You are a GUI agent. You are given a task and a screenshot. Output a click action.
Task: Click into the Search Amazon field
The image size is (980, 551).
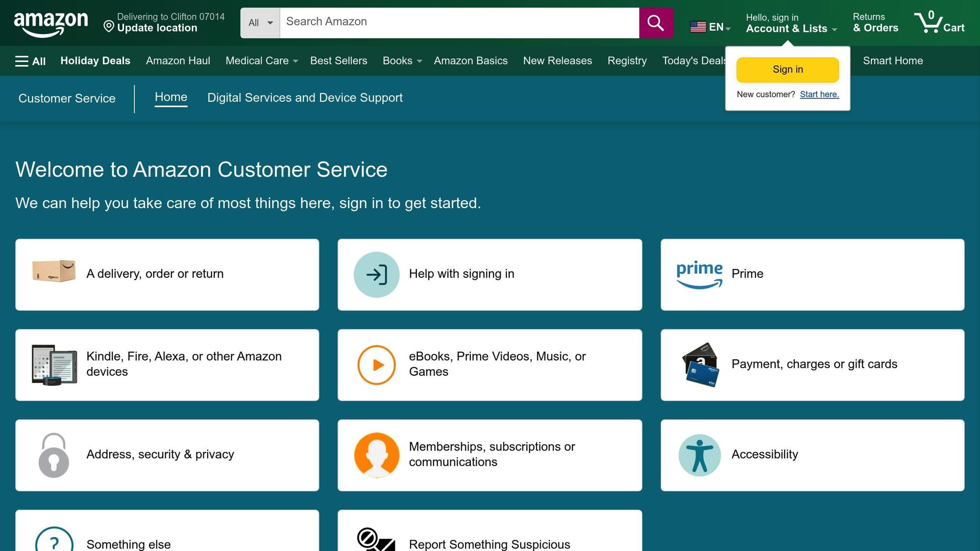(459, 22)
